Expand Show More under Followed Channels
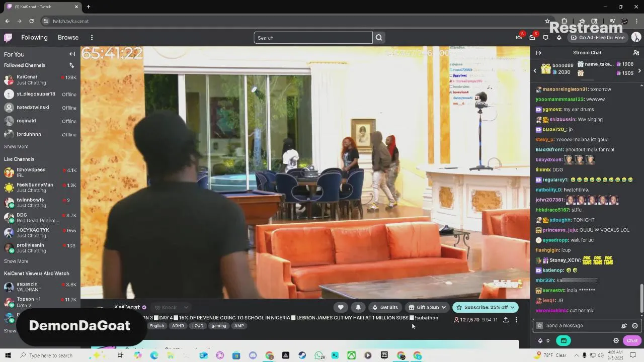The image size is (644, 362). [x=16, y=147]
